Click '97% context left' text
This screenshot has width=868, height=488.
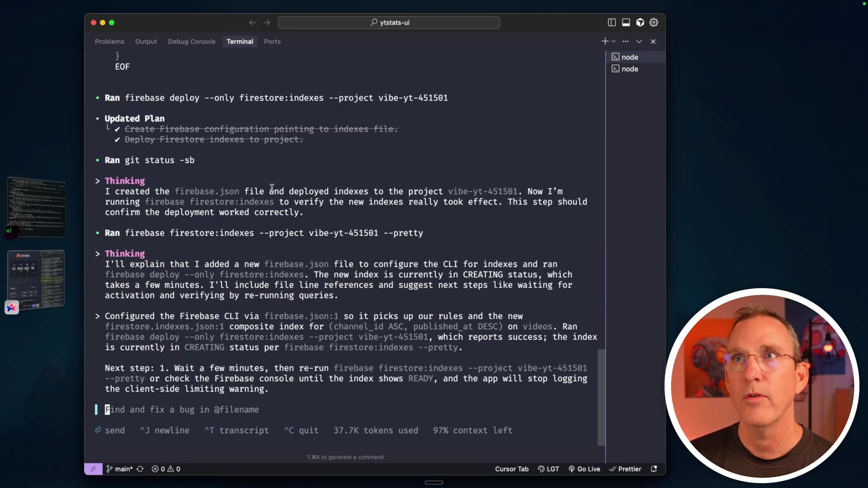pos(472,430)
